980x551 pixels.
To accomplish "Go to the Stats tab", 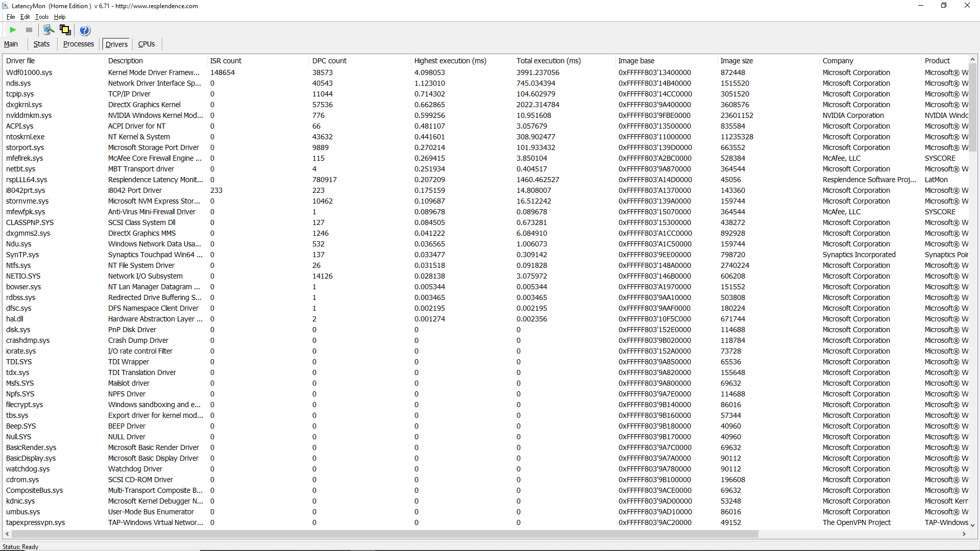I will point(41,44).
